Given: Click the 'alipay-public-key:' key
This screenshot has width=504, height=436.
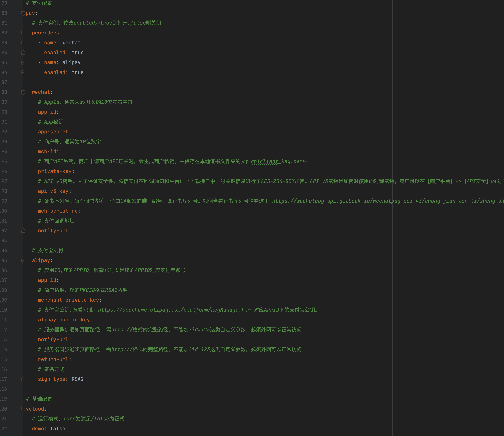Looking at the screenshot, I should [x=65, y=320].
